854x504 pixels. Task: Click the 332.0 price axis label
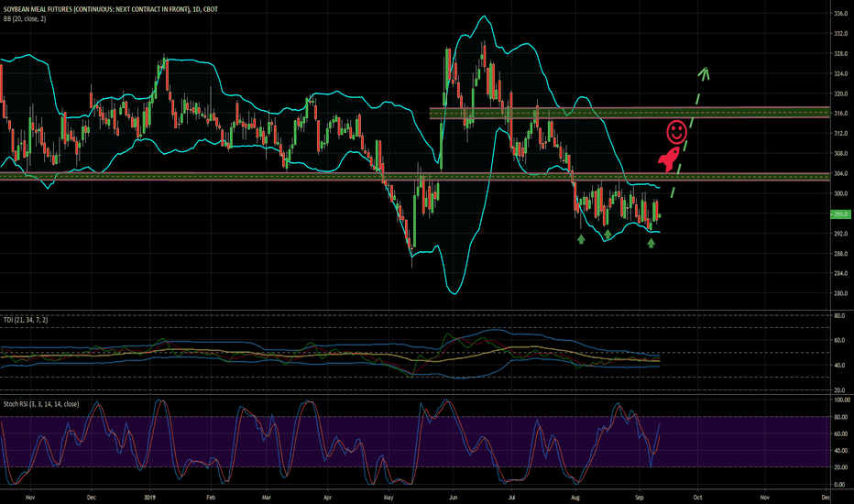coord(840,34)
